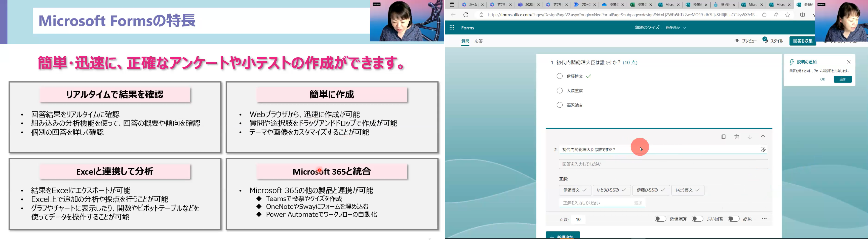This screenshot has height=240, width=868.
Task: Select question 1 初代内閣総理大臣は誰ですか？ (10 点)
Action: click(x=594, y=62)
